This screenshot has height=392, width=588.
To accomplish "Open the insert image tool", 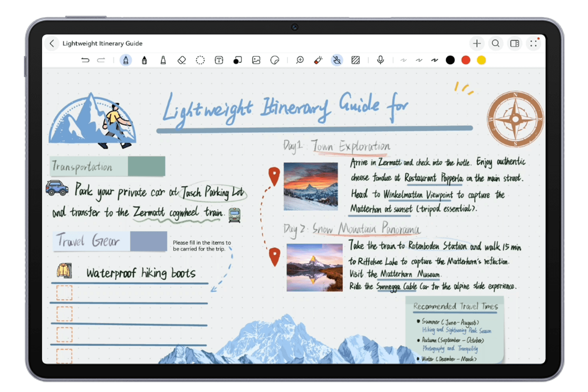I will [x=256, y=60].
